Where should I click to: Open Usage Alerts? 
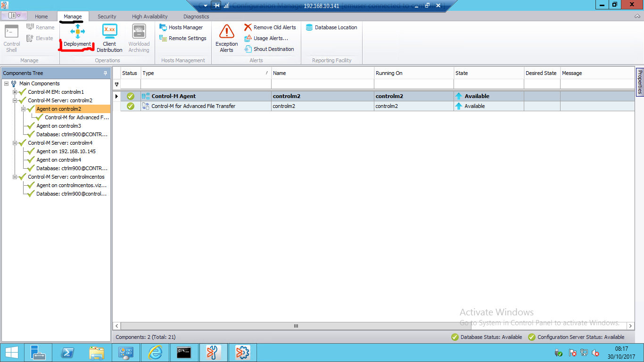pos(266,38)
